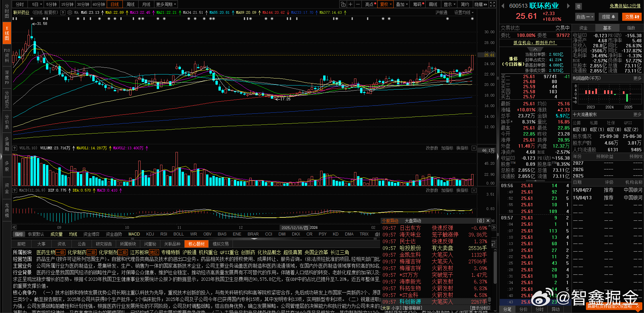Screen dimensions: 644x313
Task: Open the 显示 dropdown
Action: (449, 4)
